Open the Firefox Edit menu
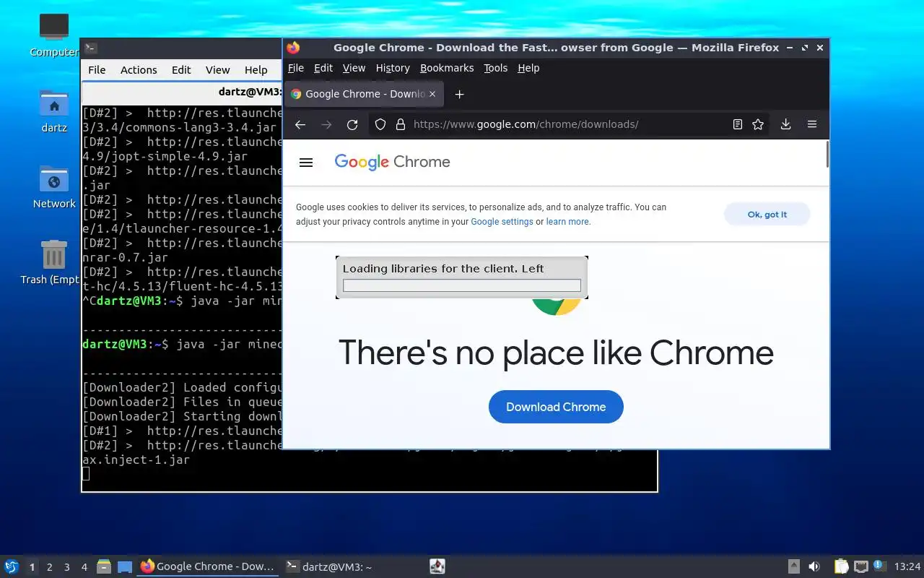This screenshot has height=578, width=924. point(323,68)
